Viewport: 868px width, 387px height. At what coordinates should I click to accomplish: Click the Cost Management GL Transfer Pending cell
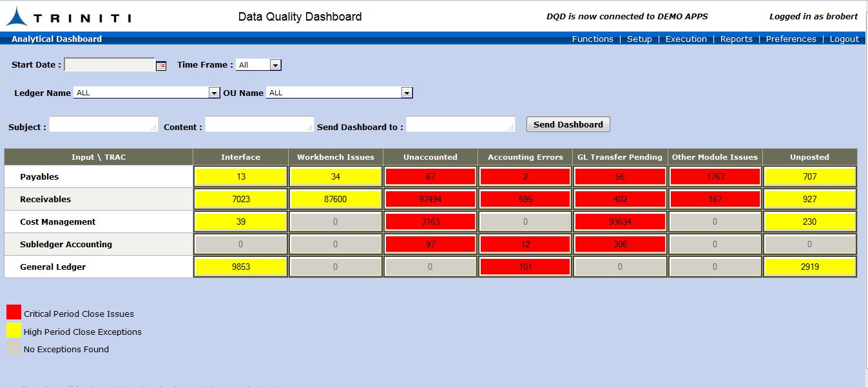tap(619, 222)
